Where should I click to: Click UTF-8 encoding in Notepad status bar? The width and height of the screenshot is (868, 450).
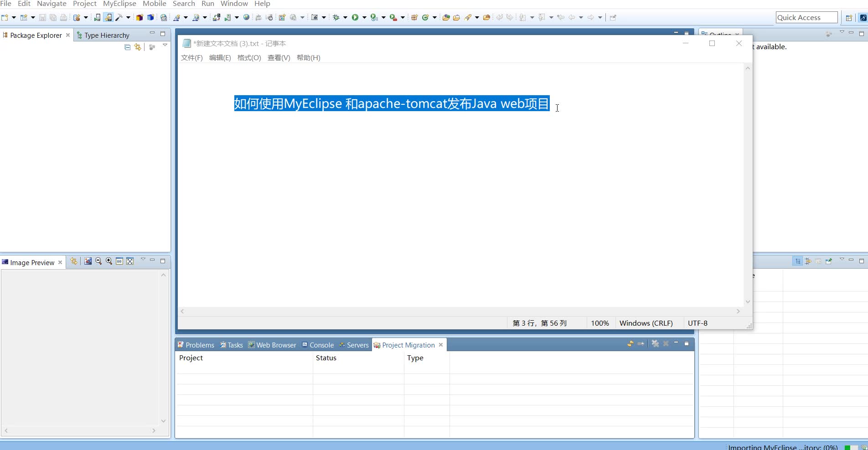pyautogui.click(x=697, y=323)
